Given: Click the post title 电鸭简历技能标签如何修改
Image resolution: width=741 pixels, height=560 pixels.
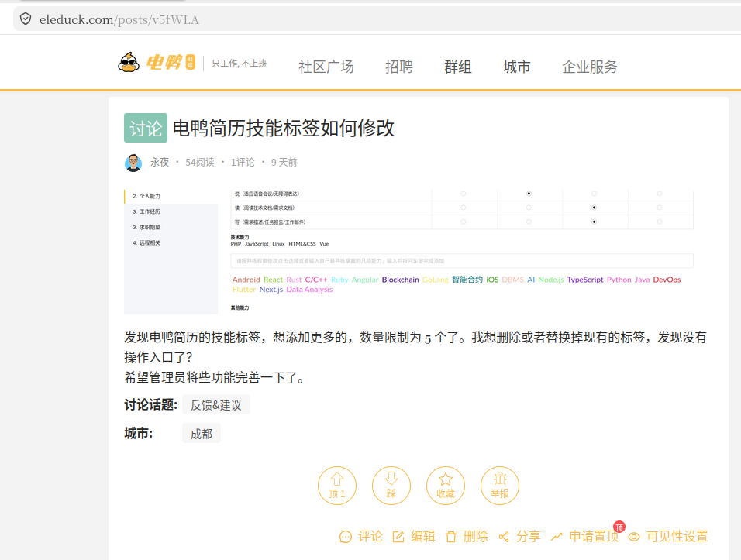Looking at the screenshot, I should pos(284,128).
